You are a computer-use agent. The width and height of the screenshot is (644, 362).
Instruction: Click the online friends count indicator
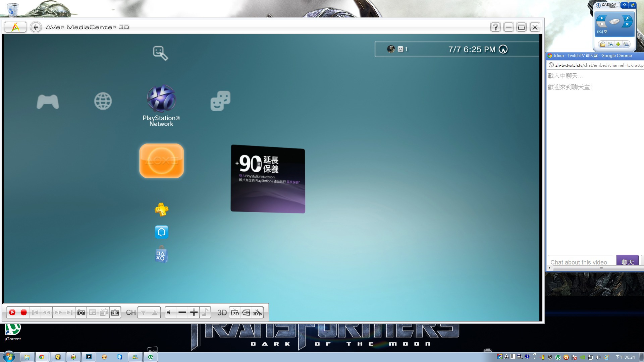pyautogui.click(x=402, y=49)
